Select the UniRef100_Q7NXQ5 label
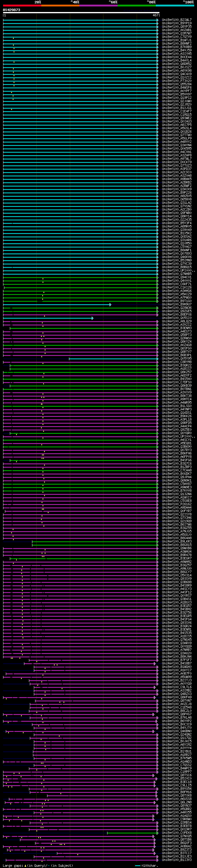 (177, 836)
